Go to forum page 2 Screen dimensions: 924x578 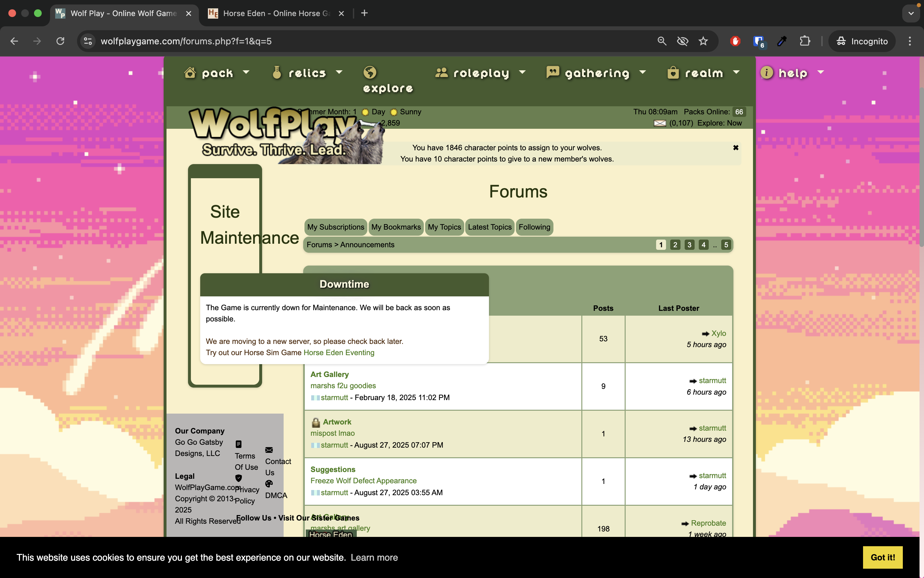(675, 245)
